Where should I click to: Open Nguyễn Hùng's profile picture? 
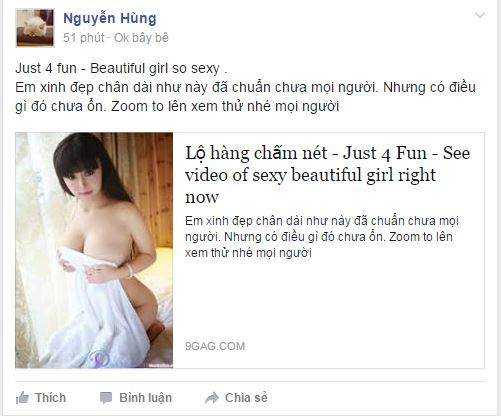(x=35, y=28)
